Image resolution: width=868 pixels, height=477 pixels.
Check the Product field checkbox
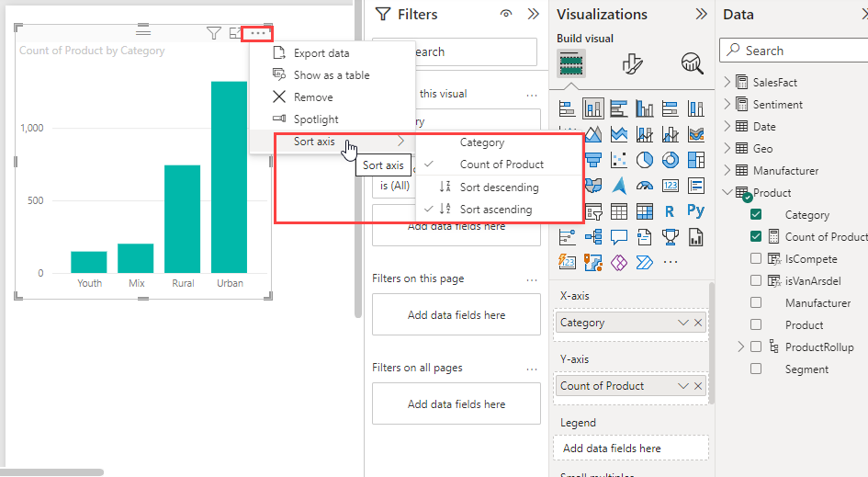(x=756, y=324)
